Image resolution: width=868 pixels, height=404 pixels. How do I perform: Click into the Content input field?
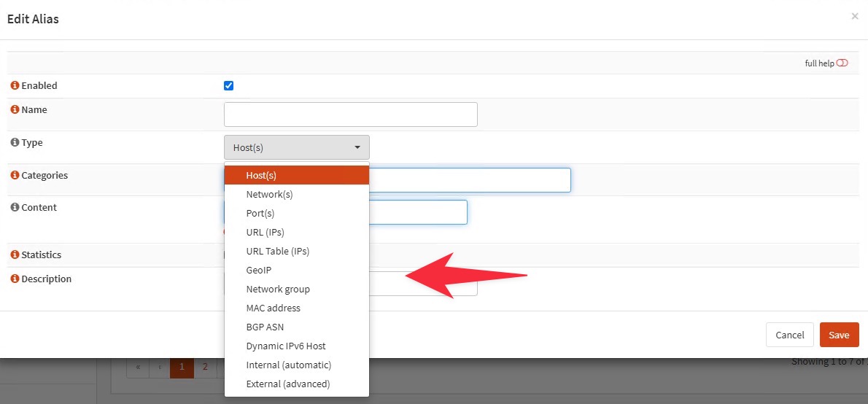pyautogui.click(x=418, y=212)
